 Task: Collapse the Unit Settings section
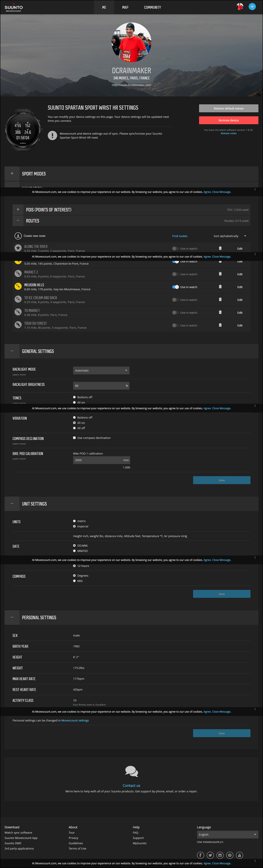click(x=12, y=504)
